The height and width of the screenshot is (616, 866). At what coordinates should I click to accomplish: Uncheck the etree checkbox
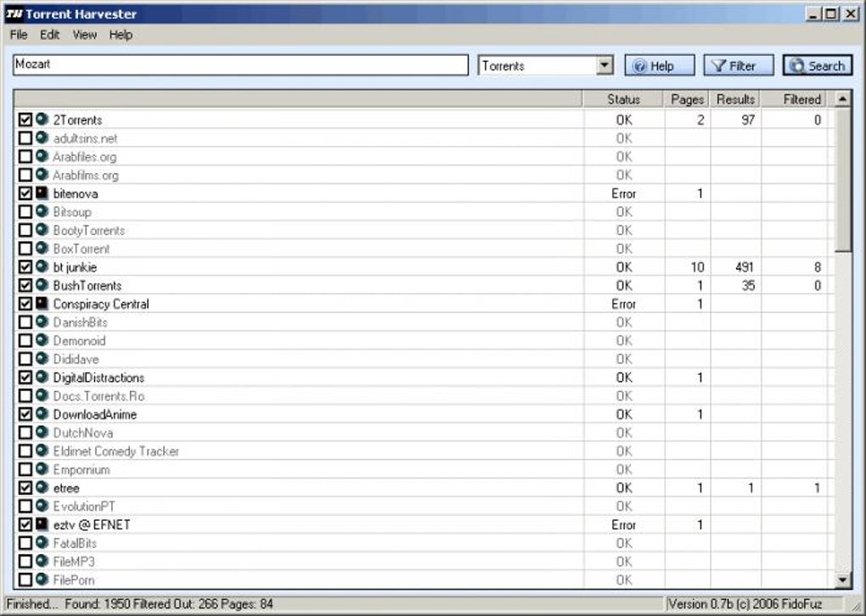pos(25,488)
